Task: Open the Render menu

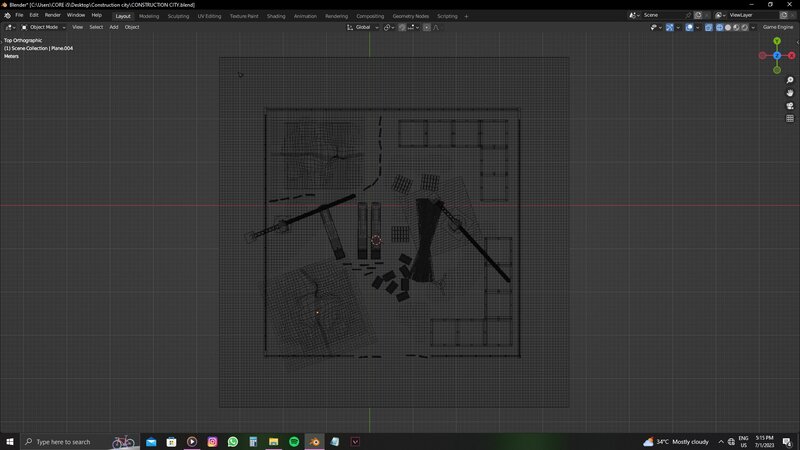Action: [x=53, y=16]
